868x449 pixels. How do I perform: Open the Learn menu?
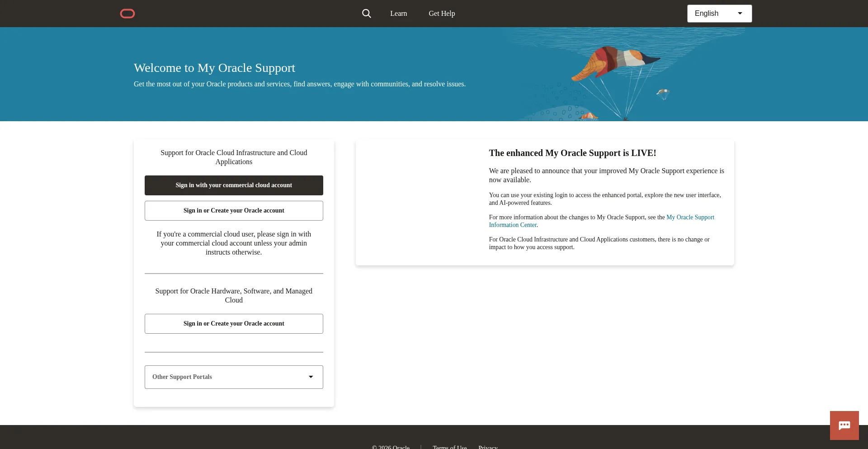(x=399, y=14)
